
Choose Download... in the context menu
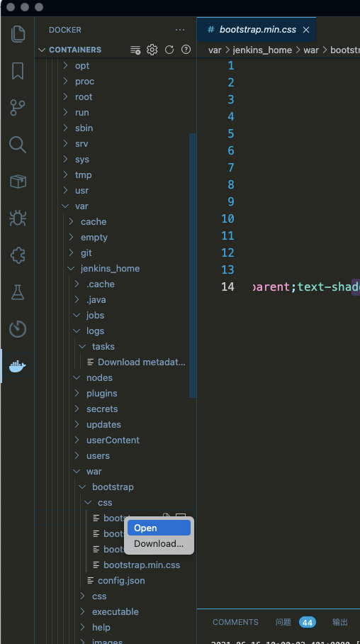159,543
